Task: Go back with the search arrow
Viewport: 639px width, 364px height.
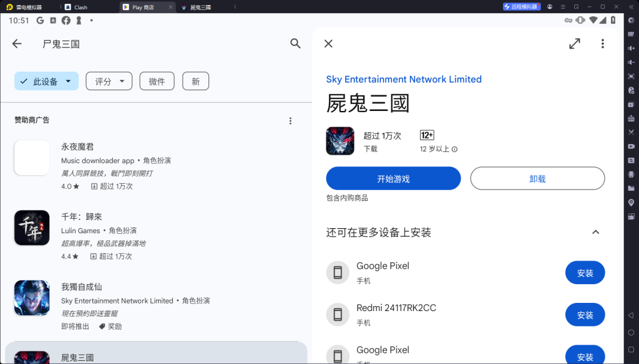Action: click(17, 44)
